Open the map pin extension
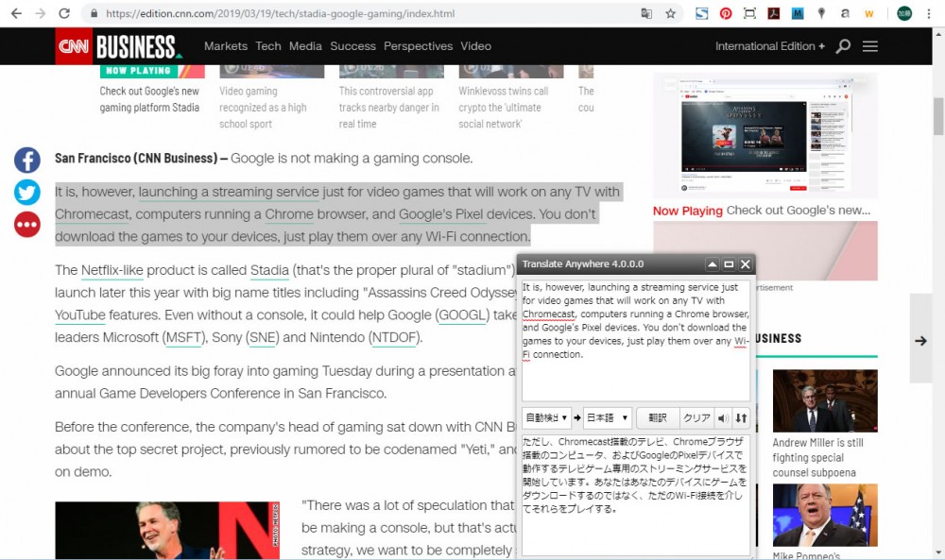 pyautogui.click(x=821, y=13)
